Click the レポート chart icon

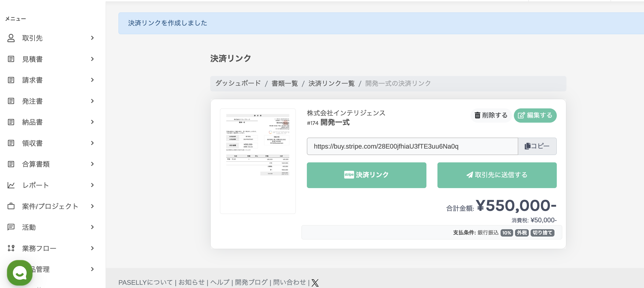click(x=11, y=185)
